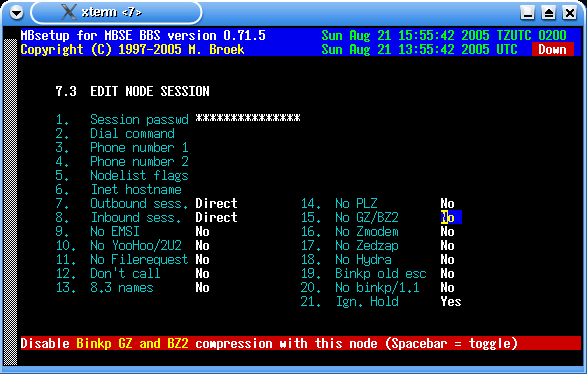Select the Dial command menu item
Screen dimensions: 587x374
coord(133,134)
